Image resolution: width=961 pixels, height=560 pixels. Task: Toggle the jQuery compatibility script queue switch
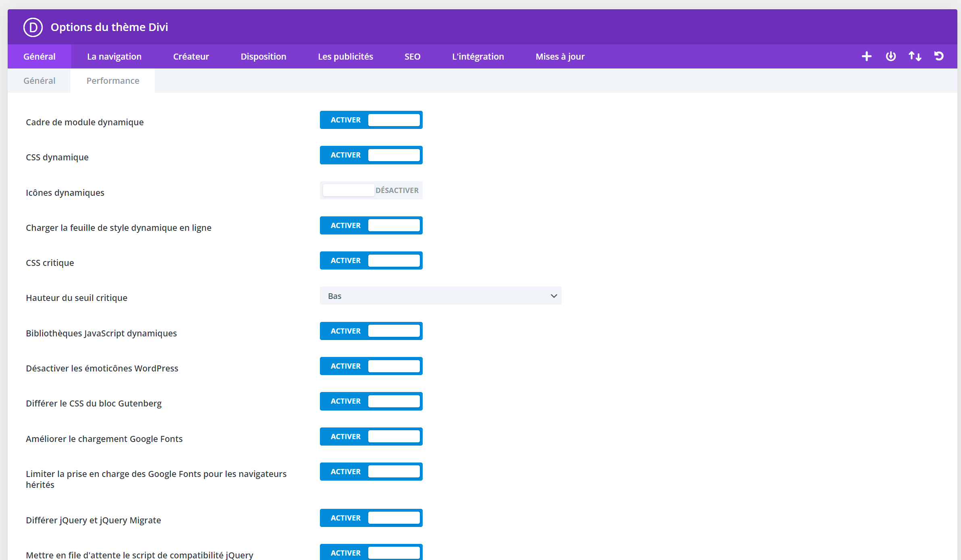click(x=371, y=552)
